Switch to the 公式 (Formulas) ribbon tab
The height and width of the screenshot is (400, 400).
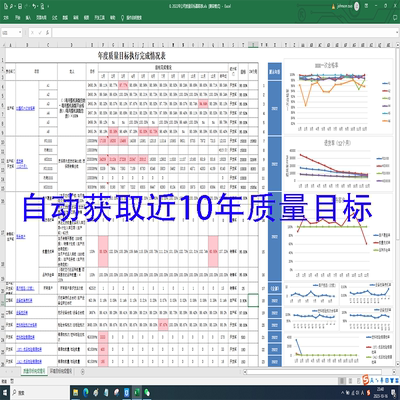[x=54, y=18]
